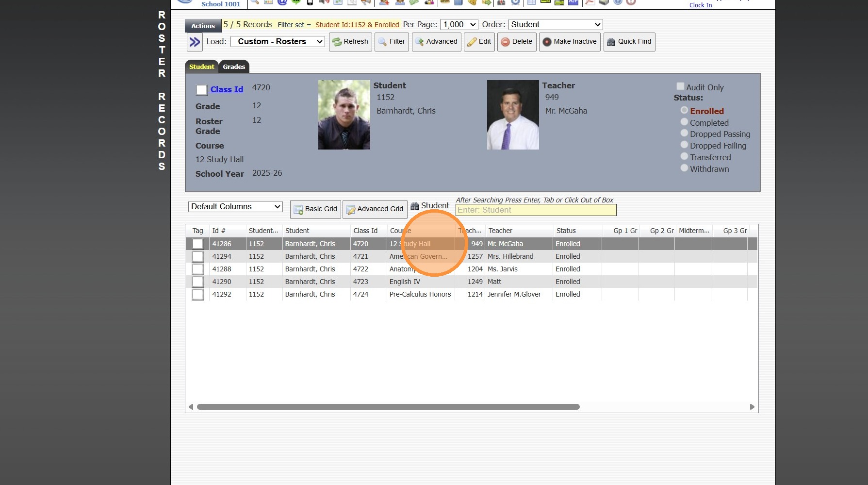Click the red Delete button
The image size is (868, 485).
(x=517, y=42)
